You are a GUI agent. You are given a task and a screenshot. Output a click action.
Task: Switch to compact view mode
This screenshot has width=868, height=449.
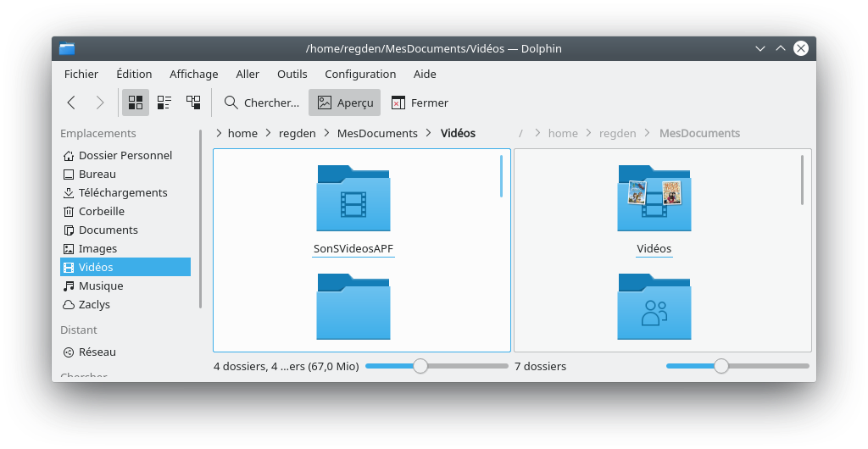point(164,103)
